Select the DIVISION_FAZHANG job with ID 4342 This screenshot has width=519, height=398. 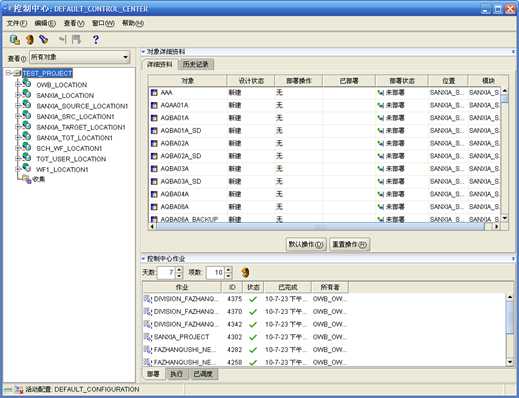coord(246,324)
